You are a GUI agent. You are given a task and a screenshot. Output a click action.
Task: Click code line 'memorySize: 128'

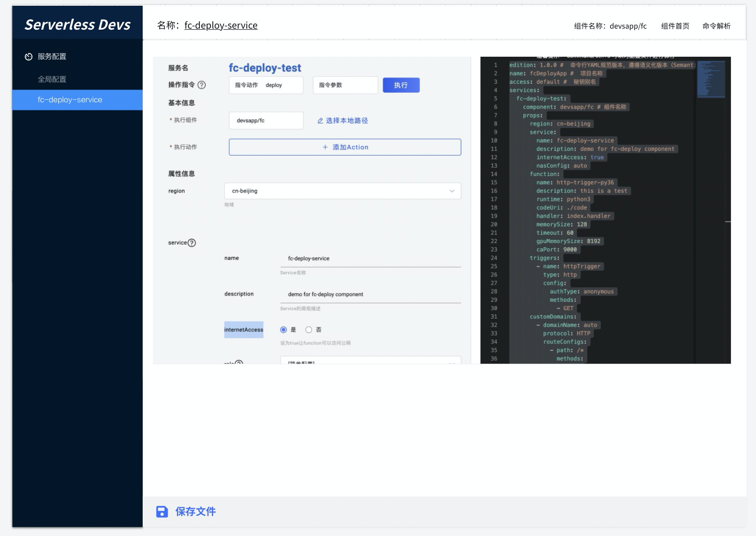click(x=562, y=224)
